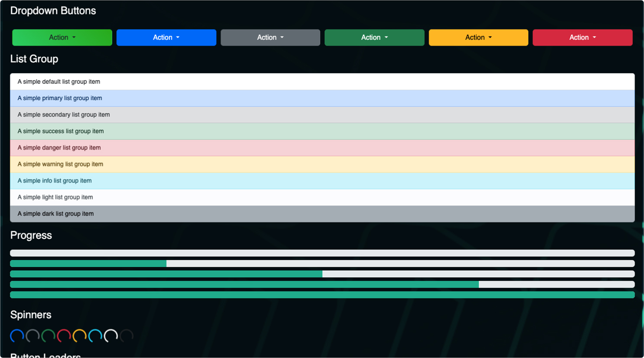The image size is (644, 358).
Task: Click the half-filled progress bar
Action: click(322, 274)
